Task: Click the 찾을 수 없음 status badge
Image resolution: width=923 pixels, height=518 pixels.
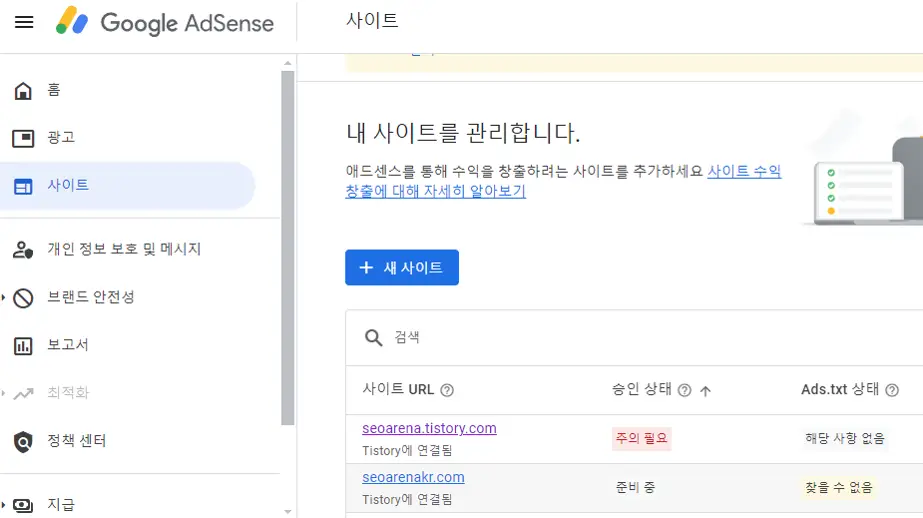Action: click(839, 487)
